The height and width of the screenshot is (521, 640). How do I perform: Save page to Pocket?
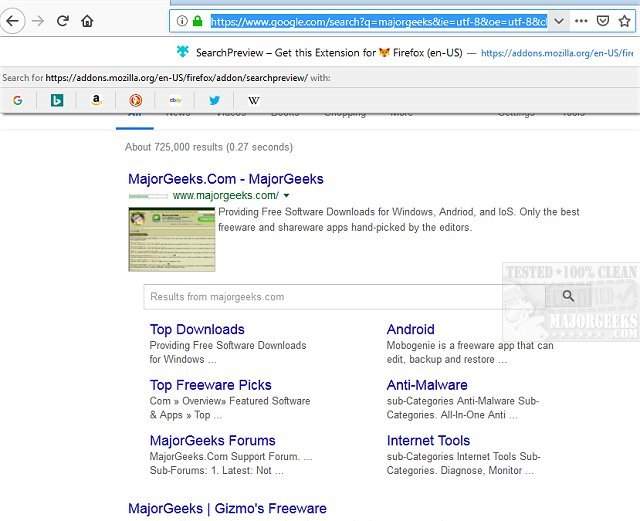point(602,21)
